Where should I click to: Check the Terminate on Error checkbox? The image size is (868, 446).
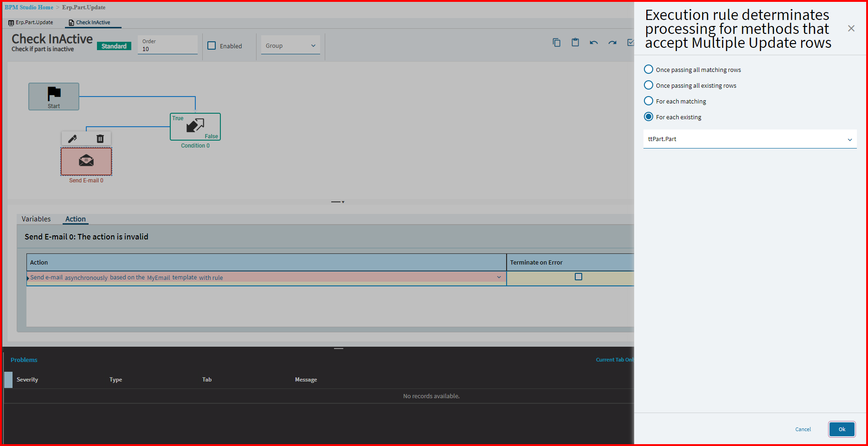click(x=579, y=277)
